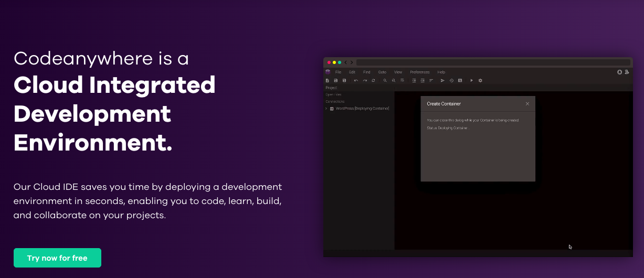The width and height of the screenshot is (644, 278).
Task: Click the revision history clock icon
Action: 451,80
